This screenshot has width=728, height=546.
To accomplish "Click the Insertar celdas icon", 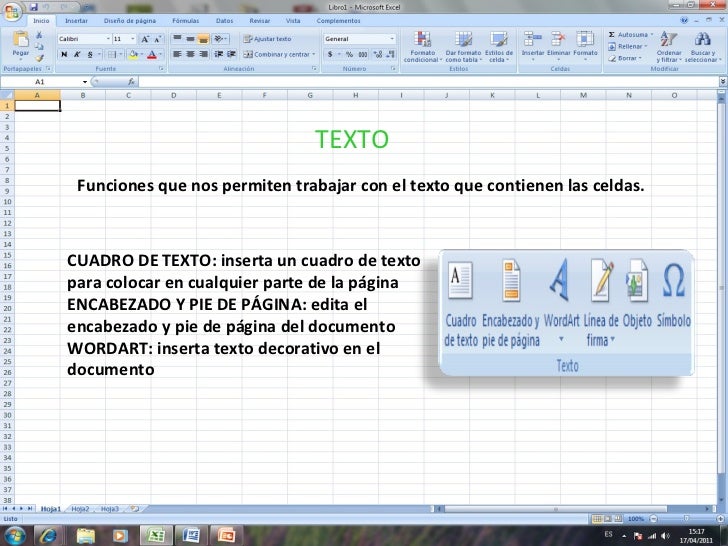I will (x=533, y=40).
